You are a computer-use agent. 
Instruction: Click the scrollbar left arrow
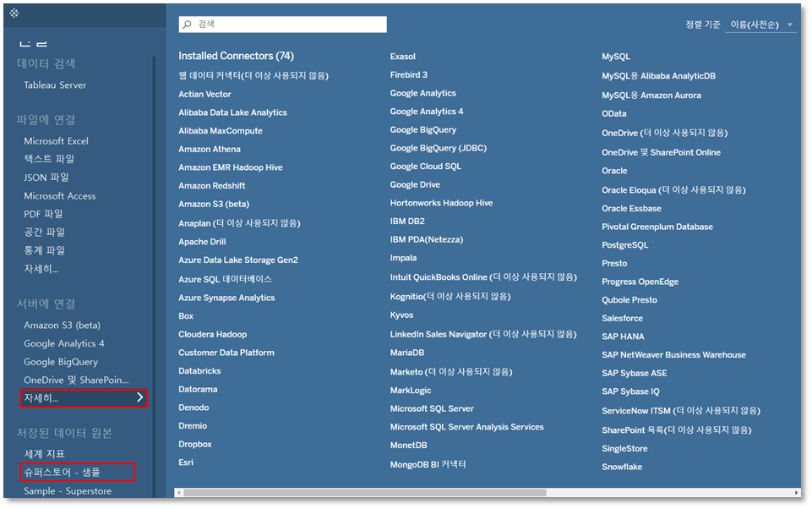click(178, 492)
